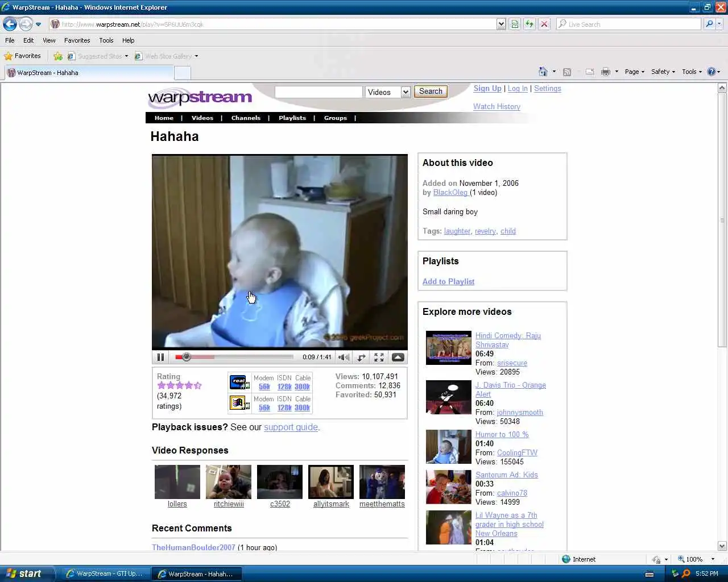Screen dimensions: 728x582
Task: Switch to WarpStream - GTI Up taskbar window
Action: click(105, 574)
